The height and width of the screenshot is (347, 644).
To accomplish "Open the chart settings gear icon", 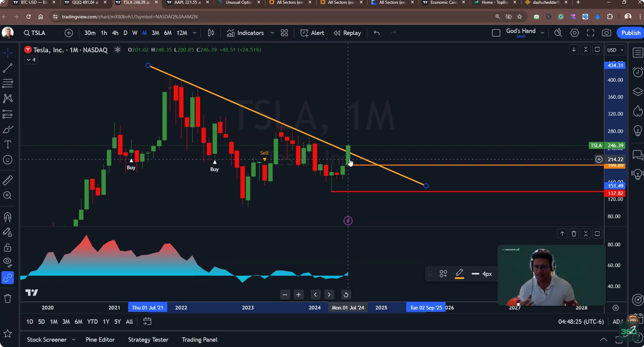I will pyautogui.click(x=574, y=33).
